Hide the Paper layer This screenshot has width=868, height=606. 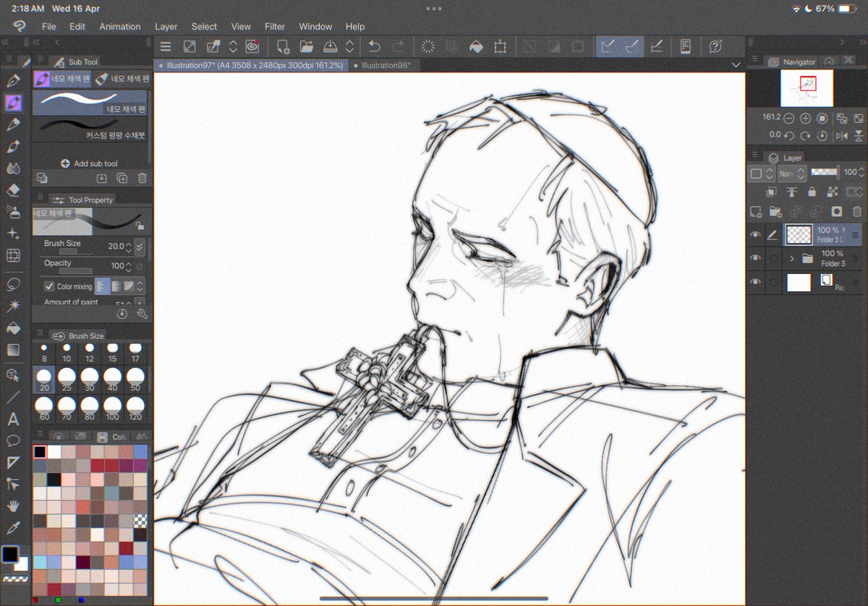(755, 282)
